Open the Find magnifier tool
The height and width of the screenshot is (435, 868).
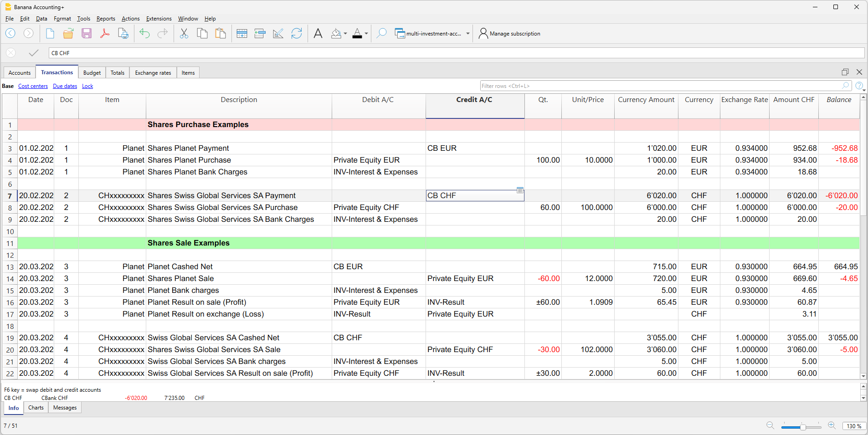tap(382, 33)
